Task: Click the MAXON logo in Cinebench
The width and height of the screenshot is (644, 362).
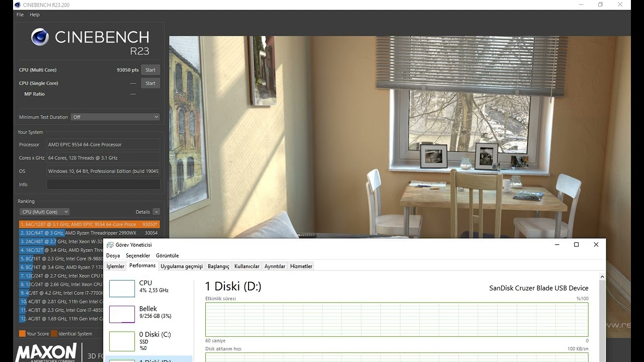Action: (x=46, y=352)
